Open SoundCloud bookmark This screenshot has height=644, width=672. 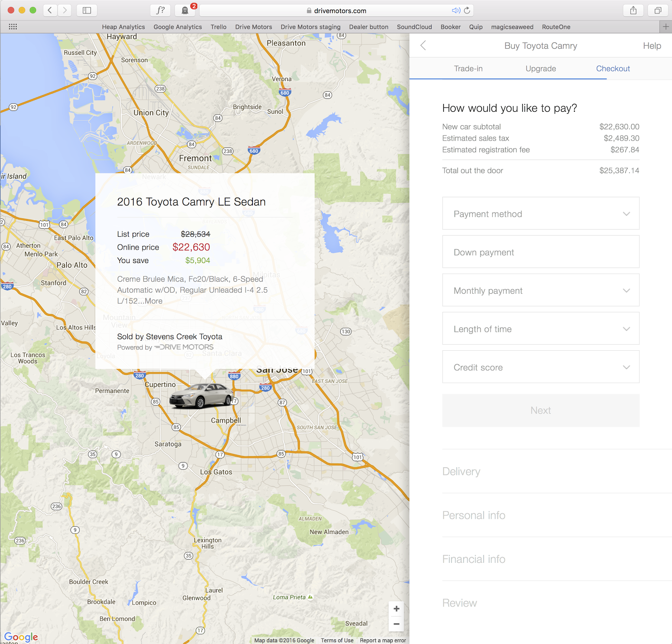414,27
